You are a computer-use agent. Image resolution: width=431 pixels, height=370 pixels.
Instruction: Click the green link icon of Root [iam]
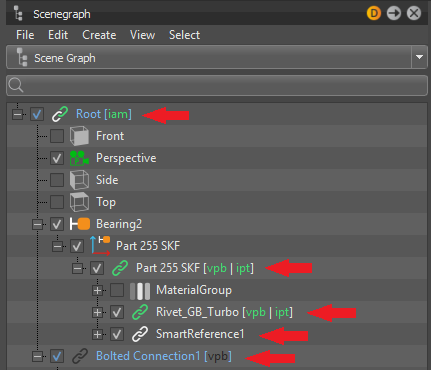tap(60, 114)
